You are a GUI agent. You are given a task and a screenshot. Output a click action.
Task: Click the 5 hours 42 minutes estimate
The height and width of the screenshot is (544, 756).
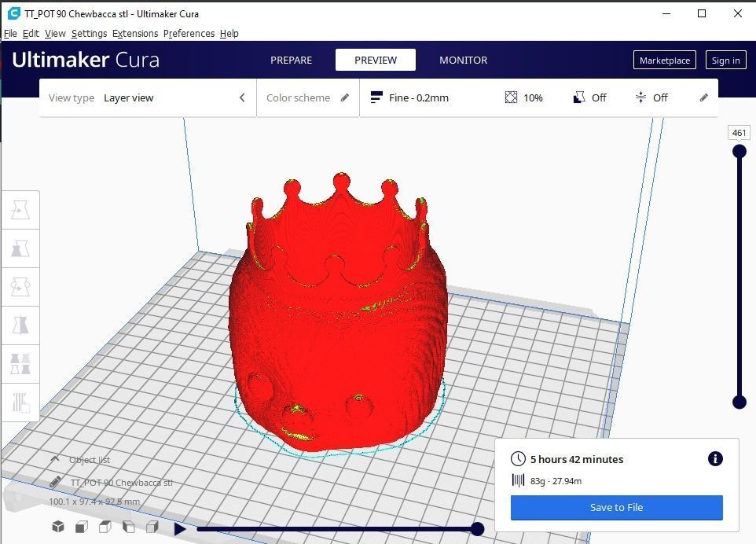coord(577,459)
